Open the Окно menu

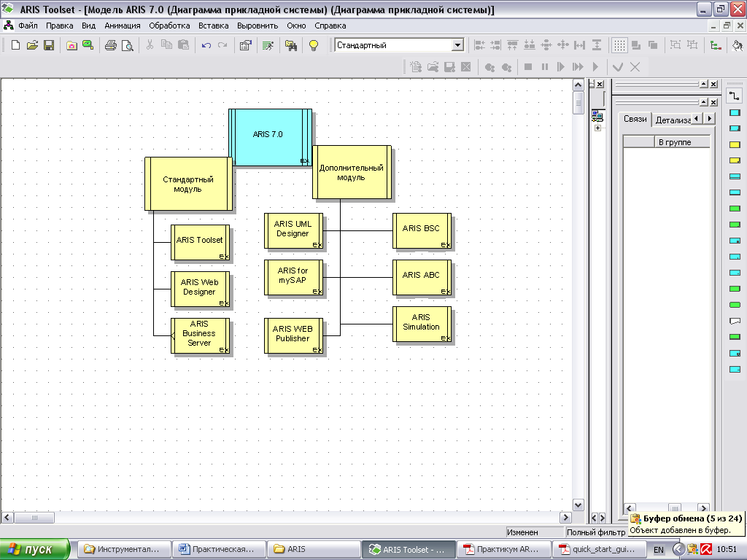pyautogui.click(x=296, y=26)
